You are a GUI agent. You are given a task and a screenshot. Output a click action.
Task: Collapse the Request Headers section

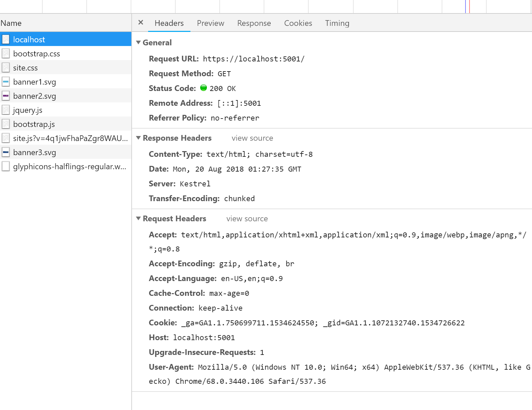(138, 219)
